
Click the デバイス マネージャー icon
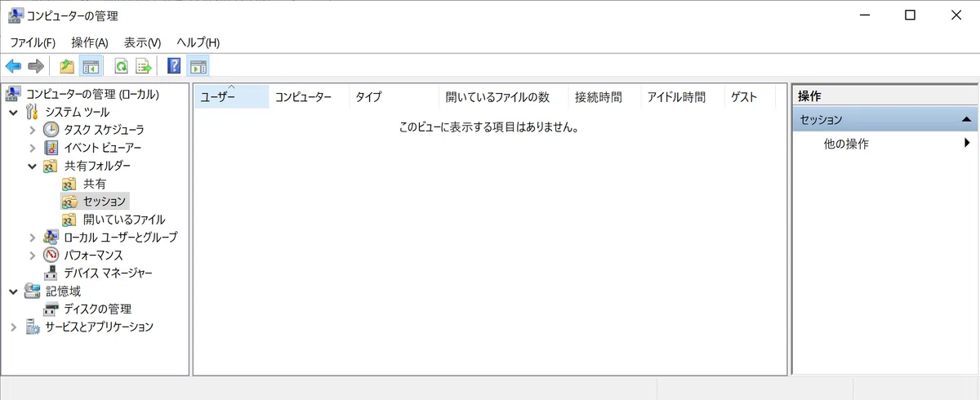point(51,273)
